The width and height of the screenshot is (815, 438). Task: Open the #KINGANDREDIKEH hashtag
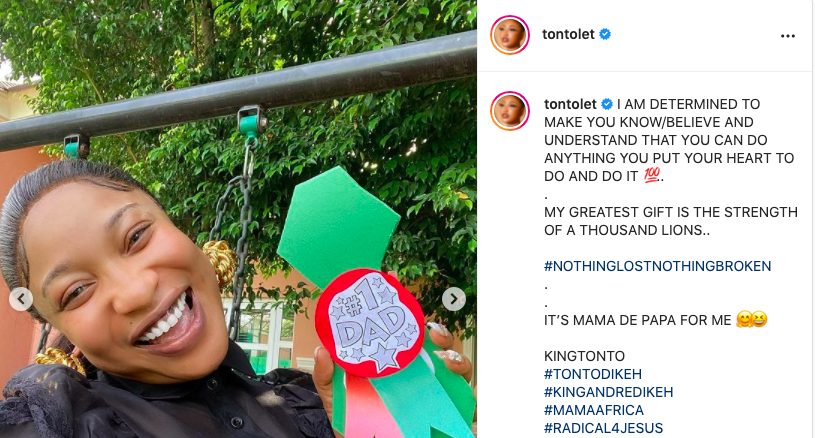[612, 391]
